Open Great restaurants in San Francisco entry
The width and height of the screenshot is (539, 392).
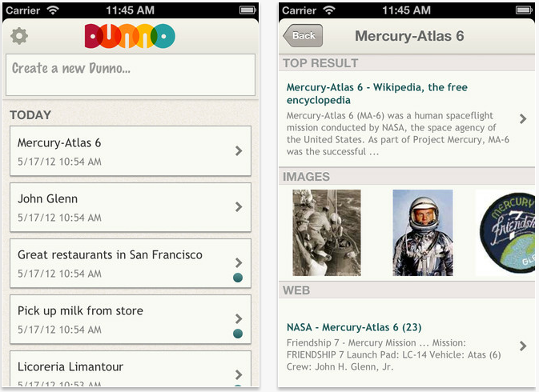pyautogui.click(x=131, y=263)
